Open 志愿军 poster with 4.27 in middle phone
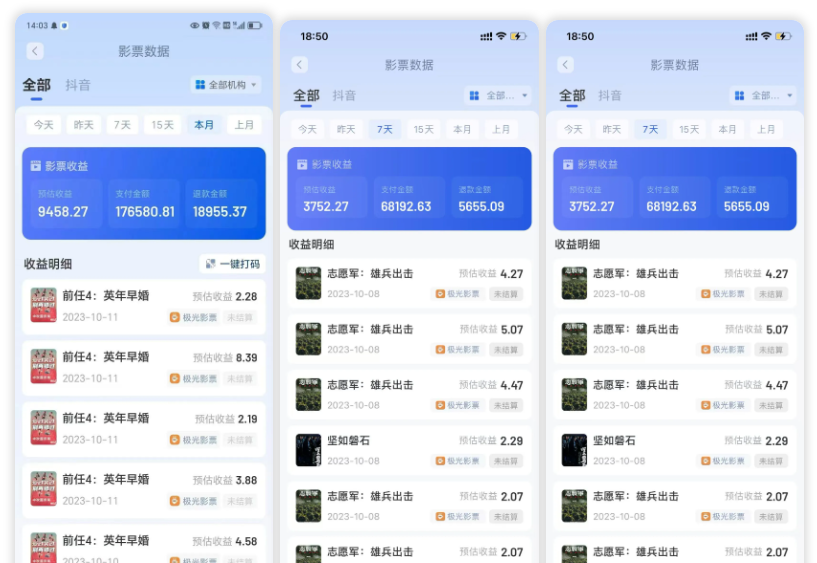Image resolution: width=817 pixels, height=563 pixels. click(x=308, y=283)
